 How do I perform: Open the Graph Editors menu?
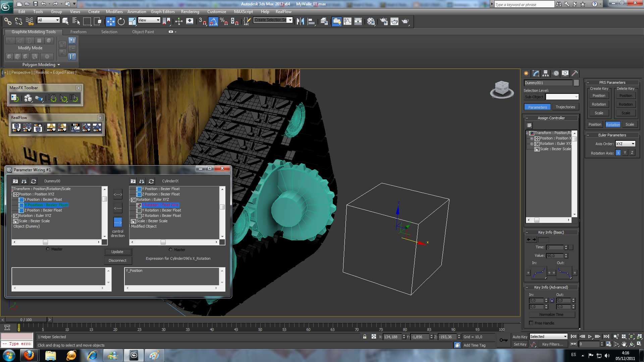162,11
